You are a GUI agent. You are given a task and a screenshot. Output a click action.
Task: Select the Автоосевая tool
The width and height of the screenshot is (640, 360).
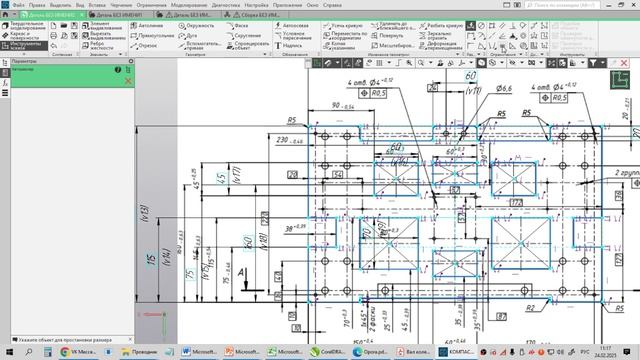292,26
